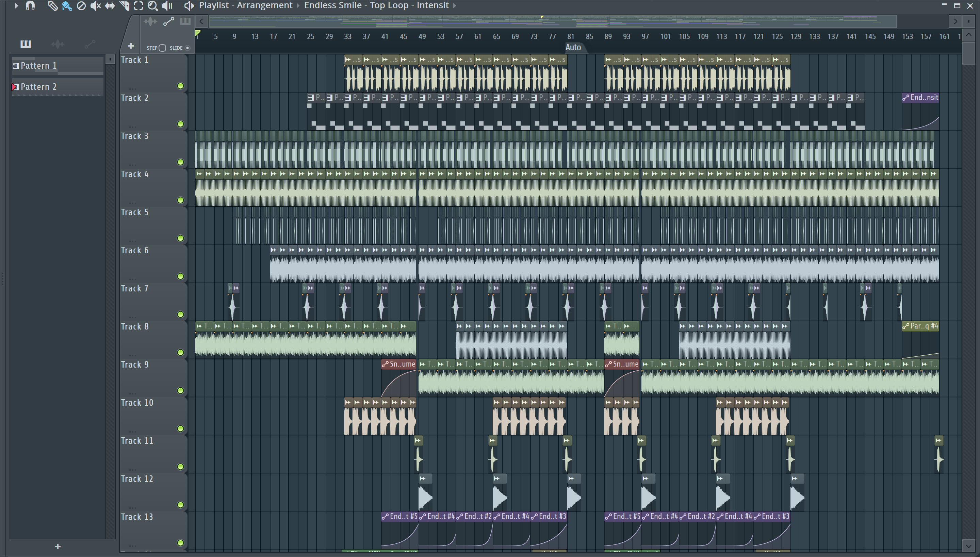Image resolution: width=980 pixels, height=557 pixels.
Task: Select the Track 12 header label
Action: pyautogui.click(x=137, y=479)
